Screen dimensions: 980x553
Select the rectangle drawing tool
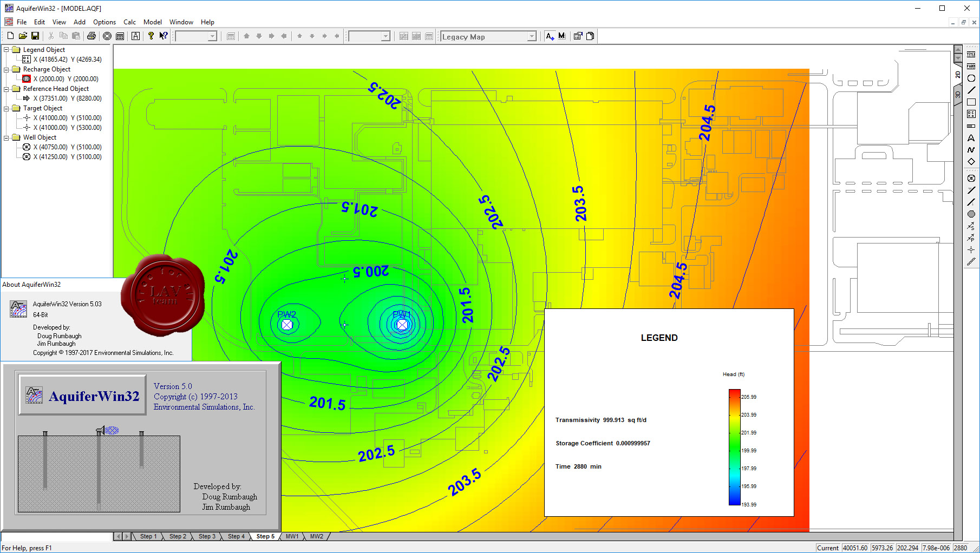pyautogui.click(x=971, y=102)
